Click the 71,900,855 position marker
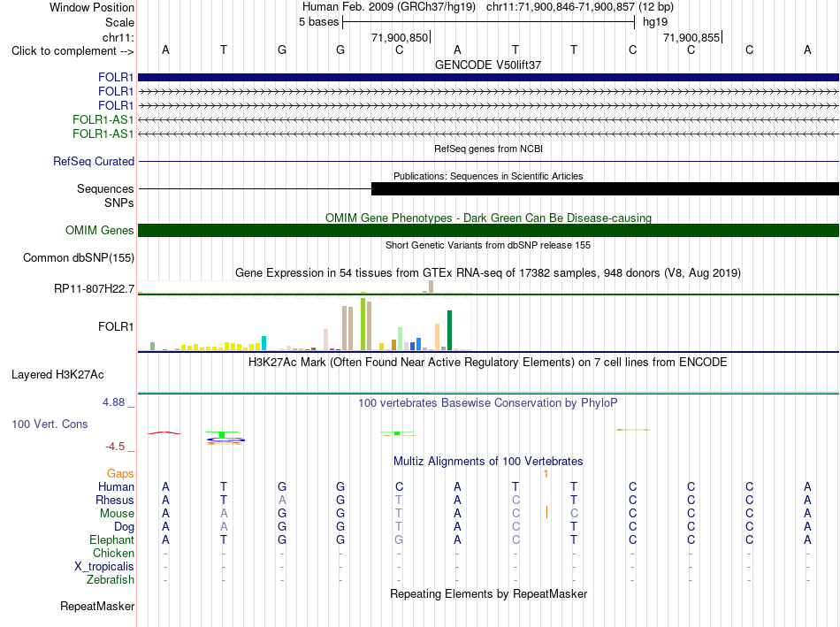 pyautogui.click(x=692, y=37)
